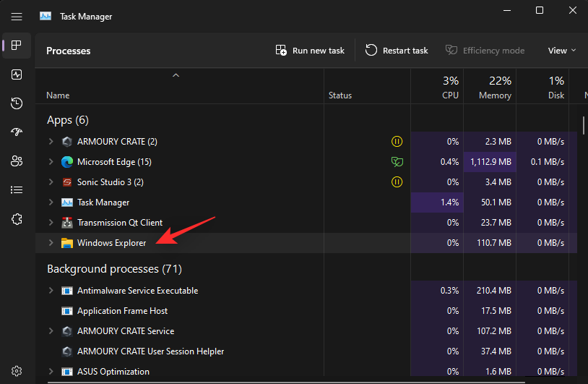Open the hamburger navigation menu
The height and width of the screenshot is (384, 588).
(17, 16)
